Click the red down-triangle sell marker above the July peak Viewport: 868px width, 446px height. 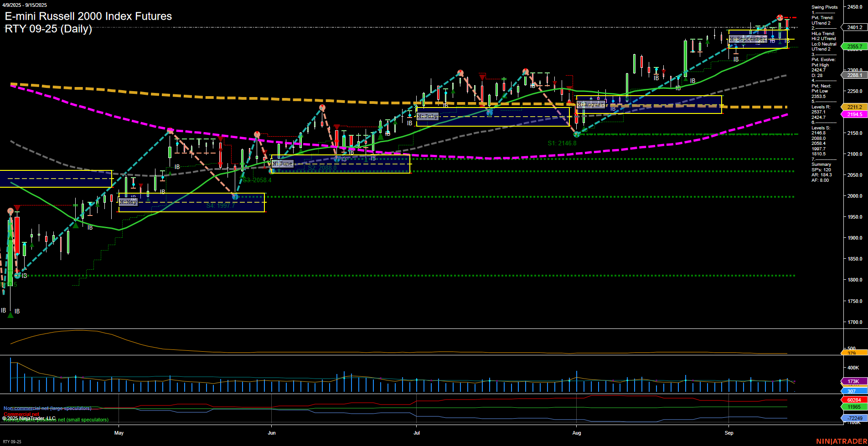click(x=482, y=77)
